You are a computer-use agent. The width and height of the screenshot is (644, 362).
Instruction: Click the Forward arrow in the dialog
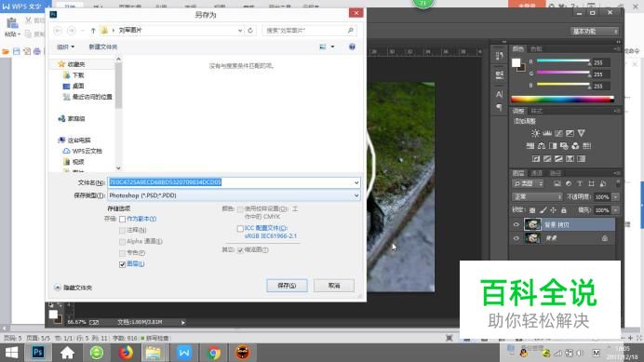[72, 31]
